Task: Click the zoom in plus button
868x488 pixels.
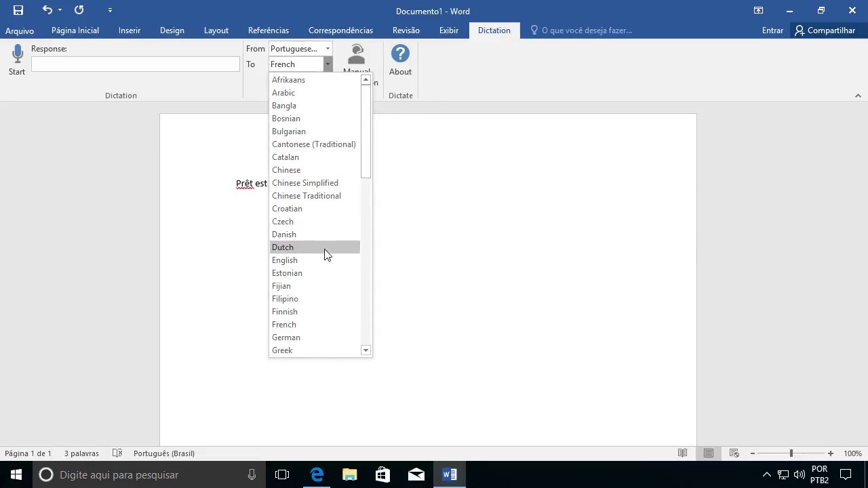Action: point(831,453)
